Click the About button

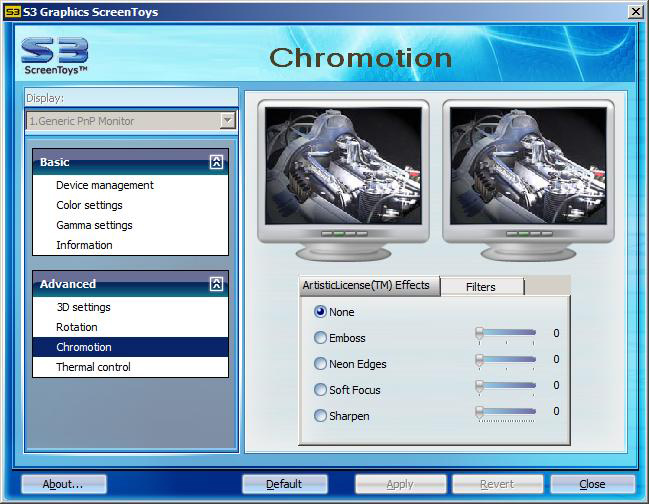tap(63, 484)
